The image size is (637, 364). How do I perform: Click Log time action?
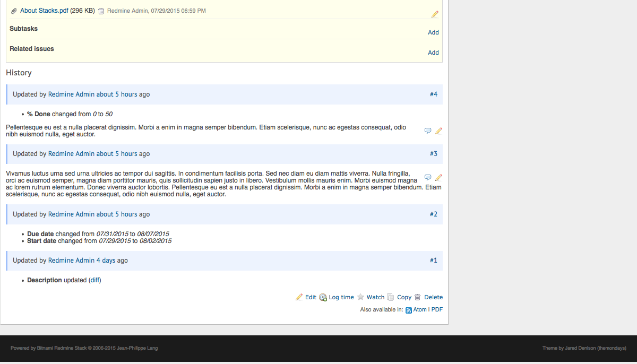click(341, 297)
